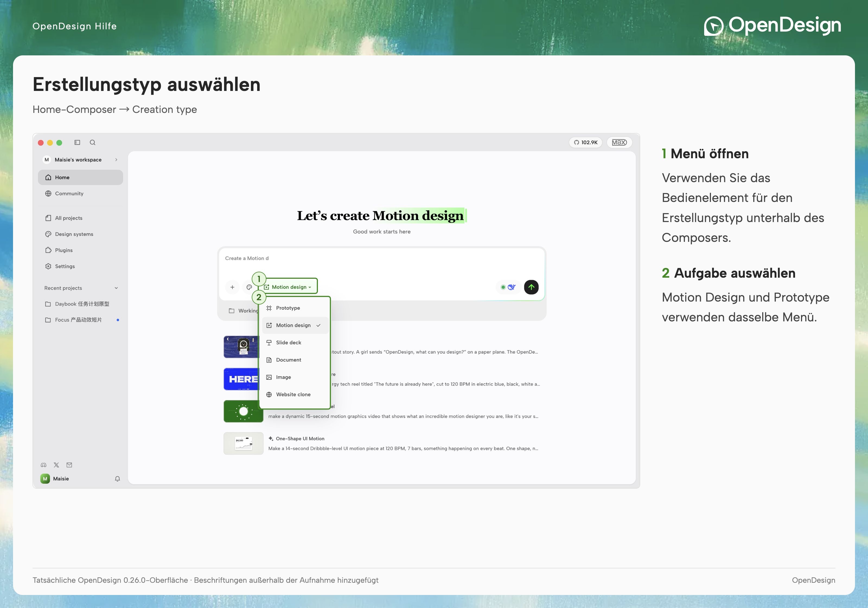The width and height of the screenshot is (868, 608).
Task: Open the notification bell icon
Action: coord(117,479)
